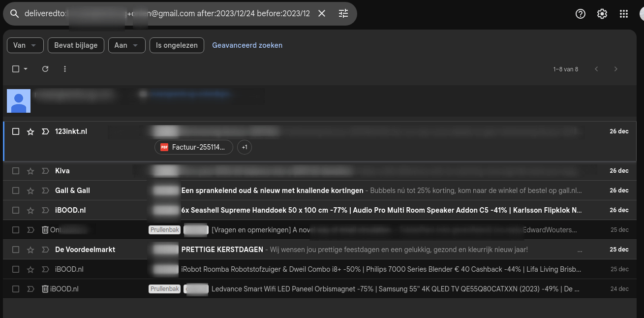Open advanced search options sliders icon

click(x=343, y=13)
